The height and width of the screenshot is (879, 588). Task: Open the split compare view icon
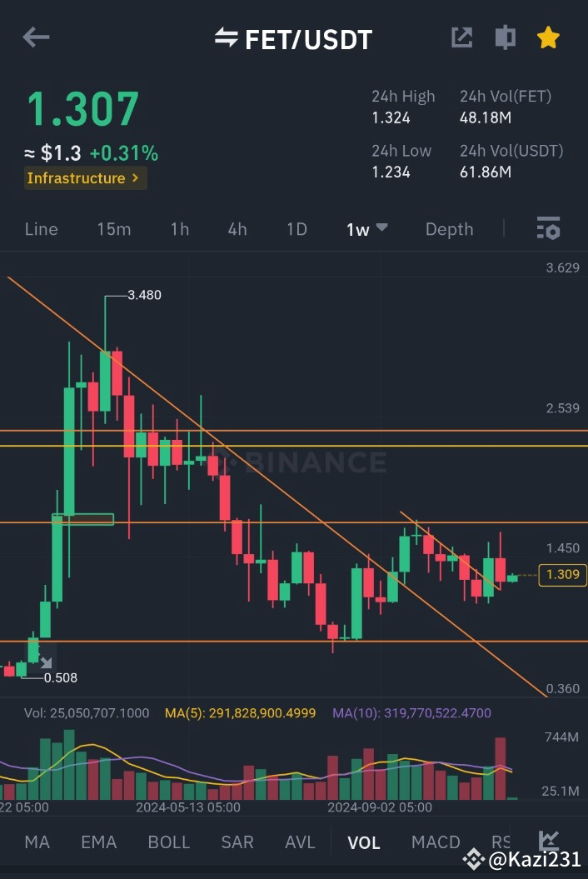coord(505,37)
